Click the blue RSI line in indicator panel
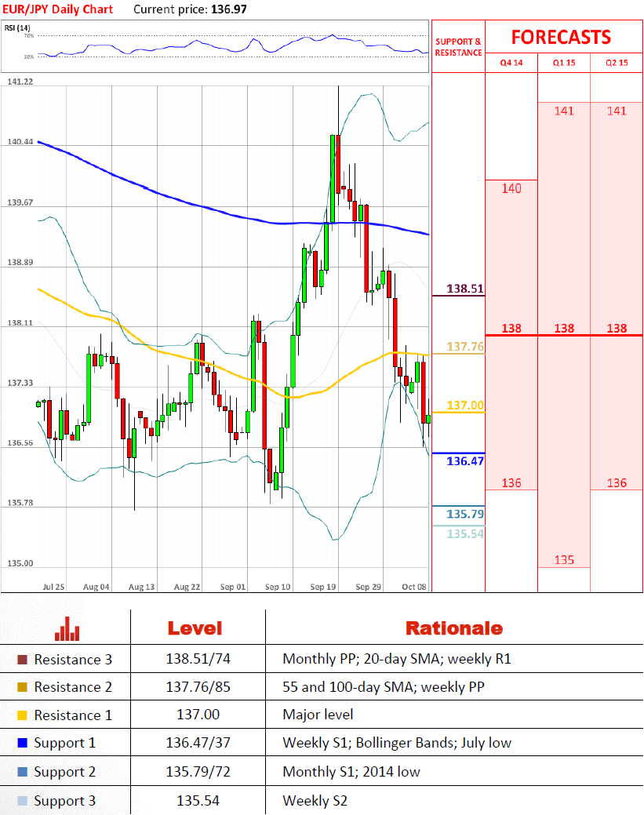This screenshot has width=644, height=815. click(234, 45)
